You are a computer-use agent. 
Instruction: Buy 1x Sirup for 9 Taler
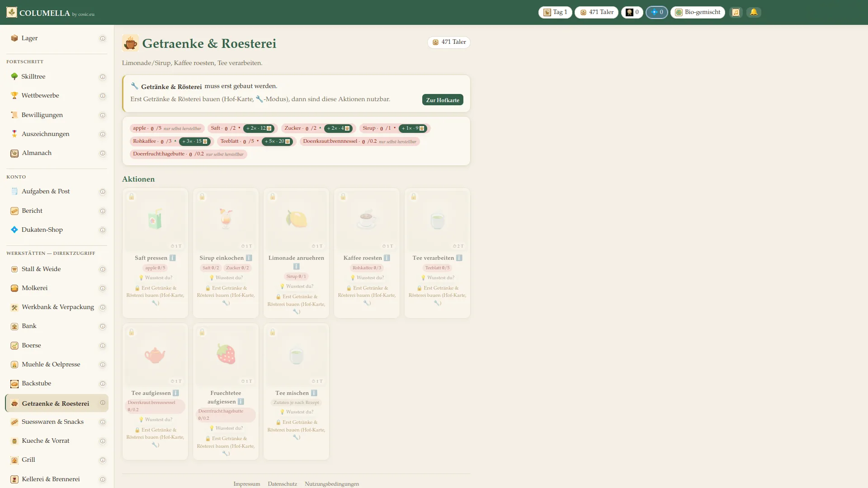pyautogui.click(x=413, y=128)
